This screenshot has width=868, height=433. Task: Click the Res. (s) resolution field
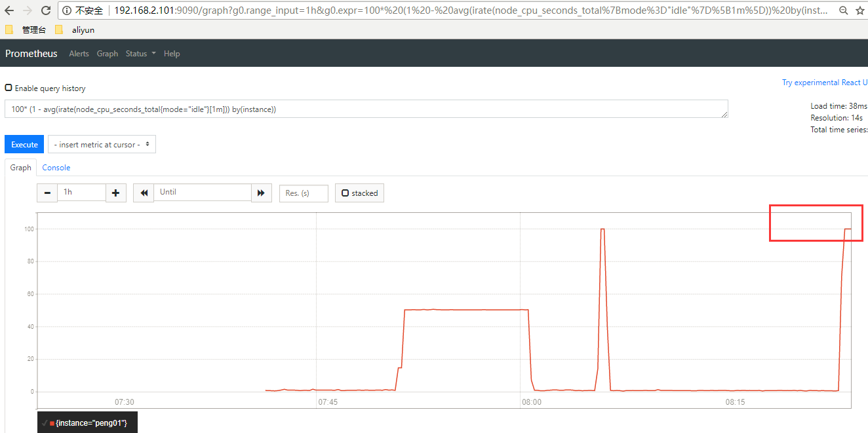coord(304,193)
